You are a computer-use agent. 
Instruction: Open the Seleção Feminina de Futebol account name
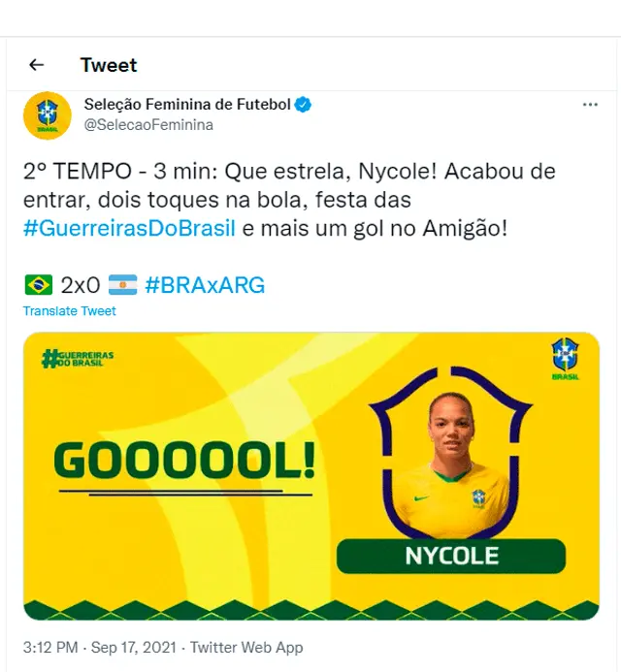(187, 105)
